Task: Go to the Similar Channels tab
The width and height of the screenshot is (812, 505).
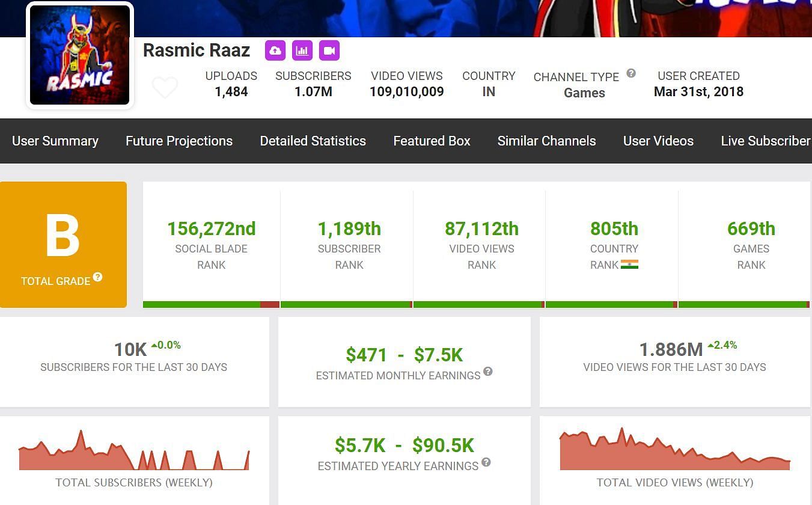Action: 546,141
